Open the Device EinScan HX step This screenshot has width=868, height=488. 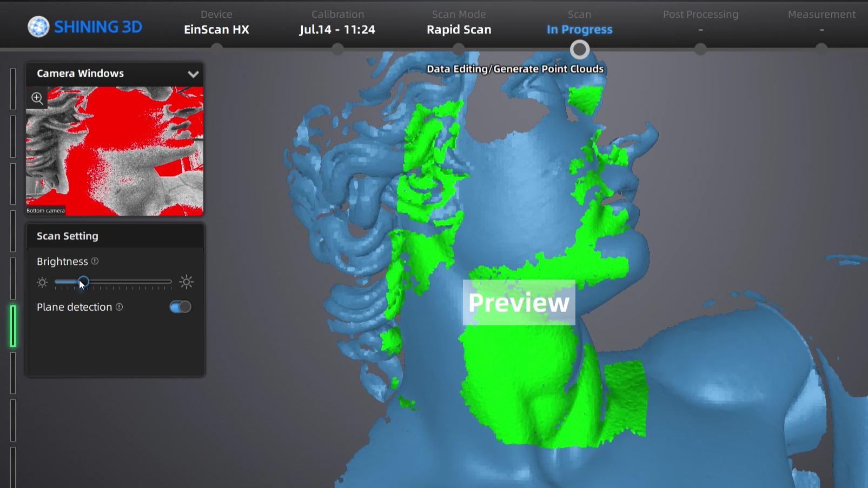click(216, 23)
